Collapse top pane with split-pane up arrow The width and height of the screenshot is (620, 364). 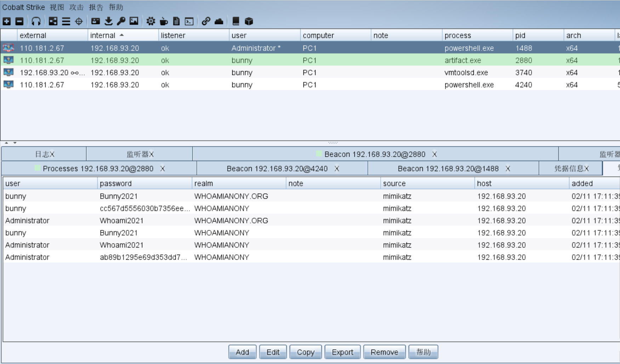(x=6, y=143)
